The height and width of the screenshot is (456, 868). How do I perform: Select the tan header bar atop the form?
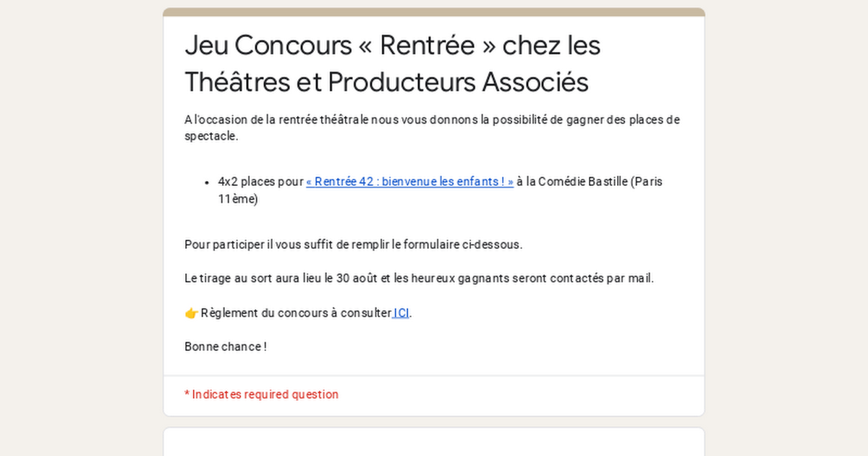coord(434,12)
